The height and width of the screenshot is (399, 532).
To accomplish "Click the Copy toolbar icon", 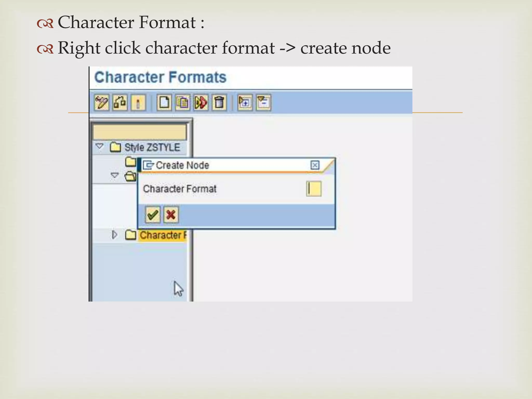I will click(183, 103).
